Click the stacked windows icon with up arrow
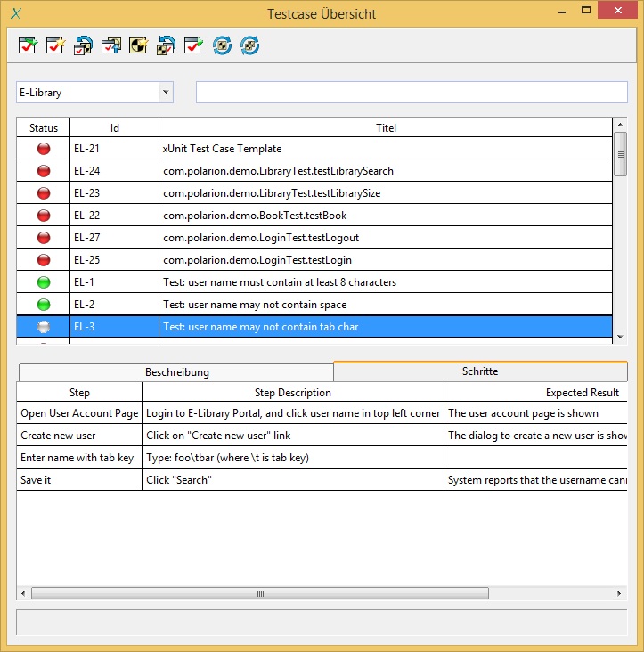Viewport: 644px width, 652px height. [x=110, y=45]
